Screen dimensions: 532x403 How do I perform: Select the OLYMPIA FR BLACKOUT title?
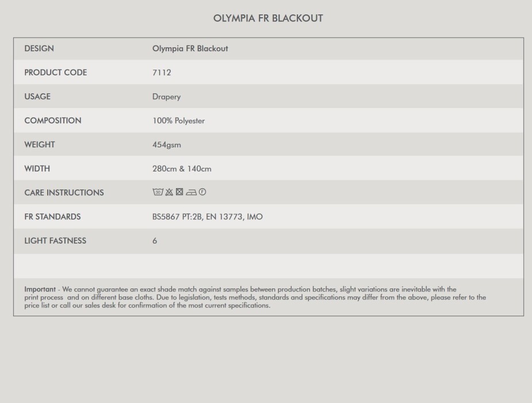point(268,18)
